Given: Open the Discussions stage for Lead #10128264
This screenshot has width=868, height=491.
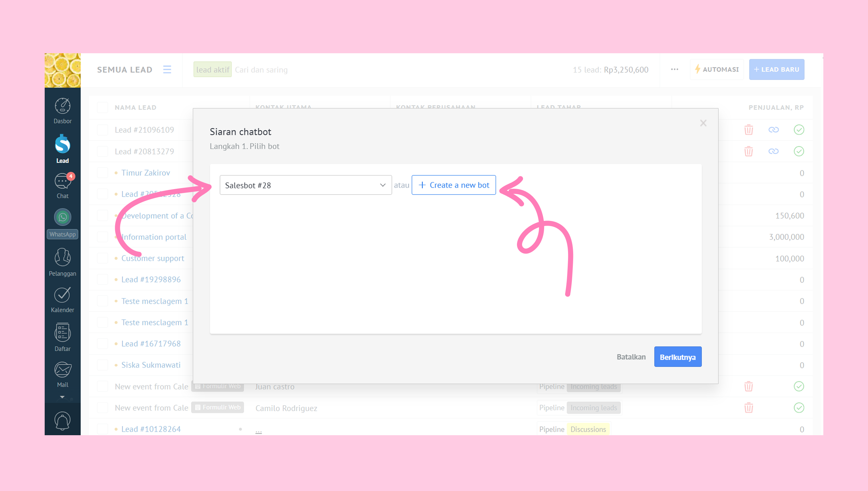Looking at the screenshot, I should (588, 429).
